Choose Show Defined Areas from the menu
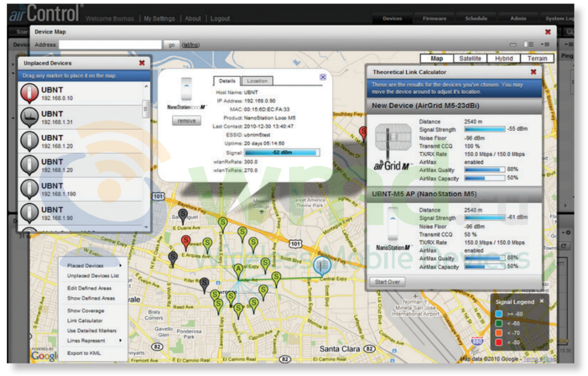This screenshot has width=588, height=376. click(91, 298)
